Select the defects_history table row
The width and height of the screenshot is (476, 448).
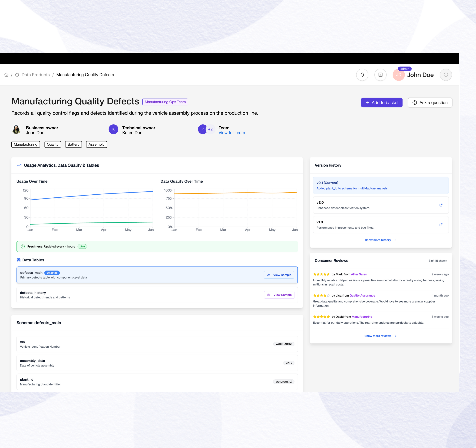(x=157, y=295)
